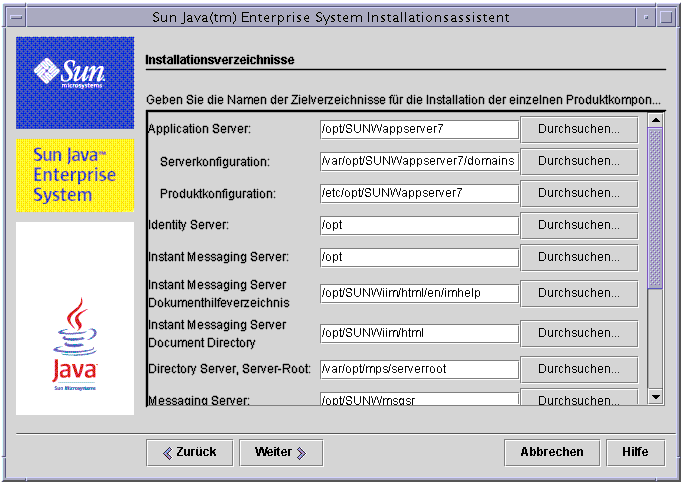
Task: Browse for Serverkonfiguration directory
Action: coord(579,161)
